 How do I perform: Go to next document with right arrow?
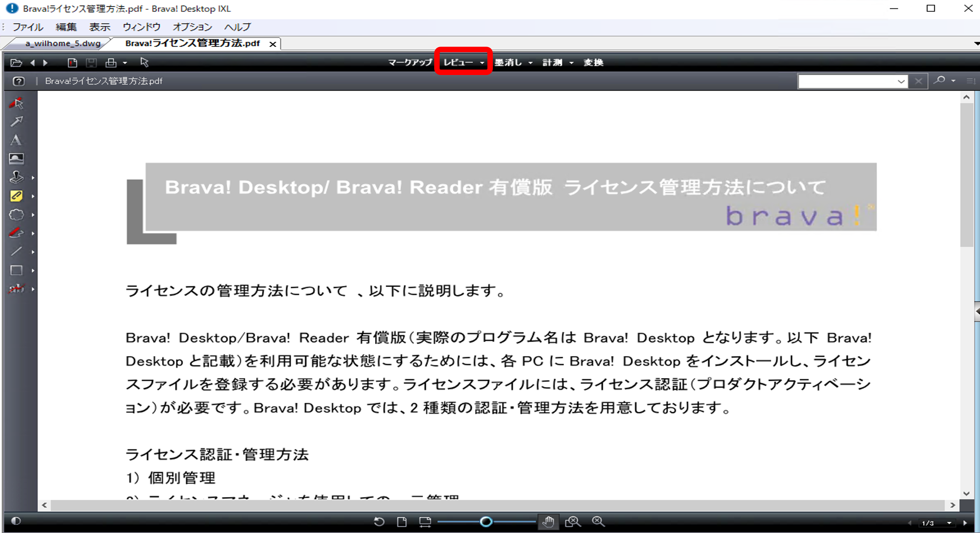point(45,63)
